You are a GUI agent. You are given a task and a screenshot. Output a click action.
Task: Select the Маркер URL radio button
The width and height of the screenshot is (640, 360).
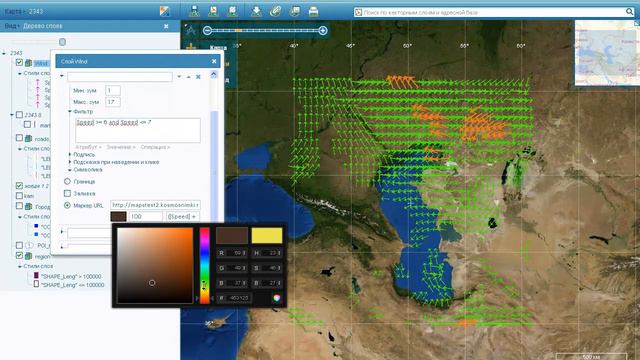67,205
